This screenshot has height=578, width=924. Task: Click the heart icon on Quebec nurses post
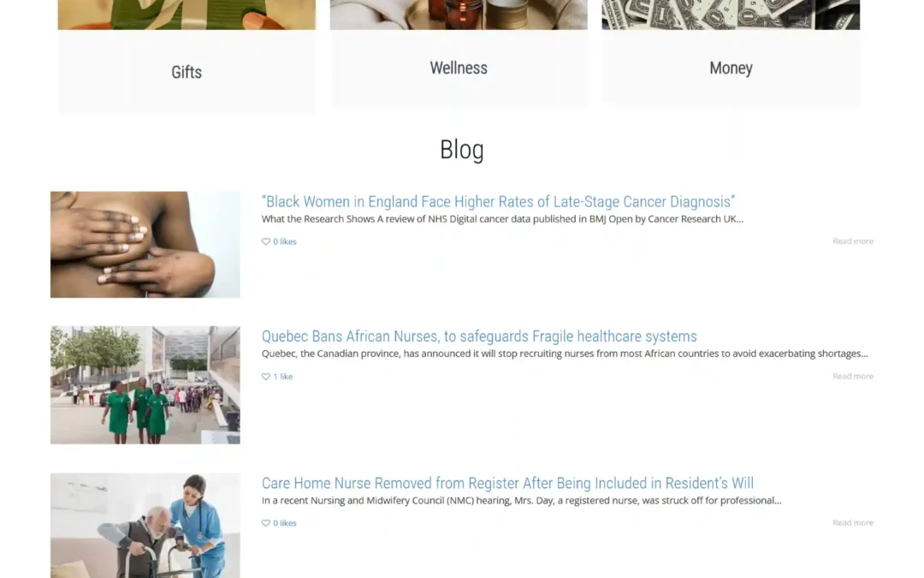[x=266, y=376]
